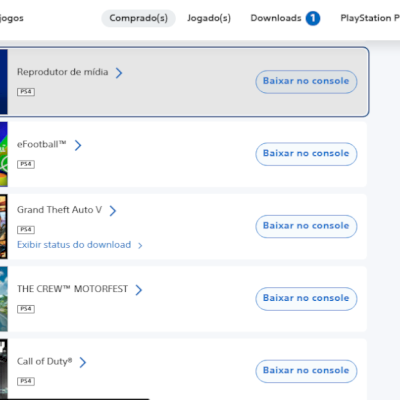Expand the chevron next to THE CREW MOTORFEST

pos(139,290)
